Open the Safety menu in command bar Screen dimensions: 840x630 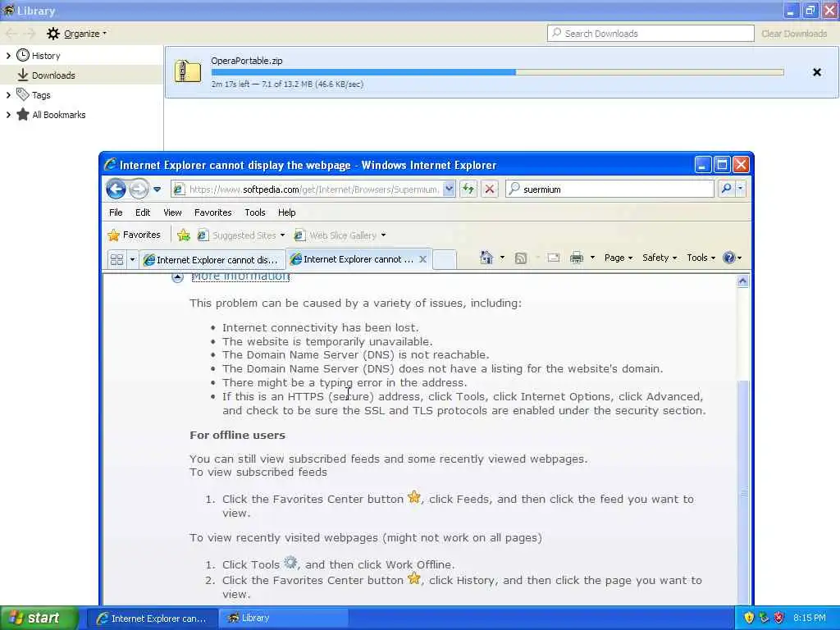pyautogui.click(x=660, y=258)
